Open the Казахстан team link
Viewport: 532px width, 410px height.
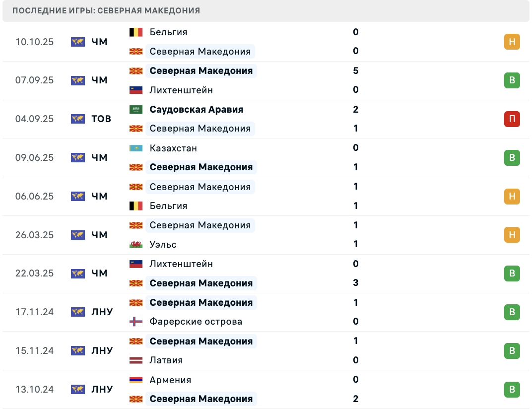[173, 148]
